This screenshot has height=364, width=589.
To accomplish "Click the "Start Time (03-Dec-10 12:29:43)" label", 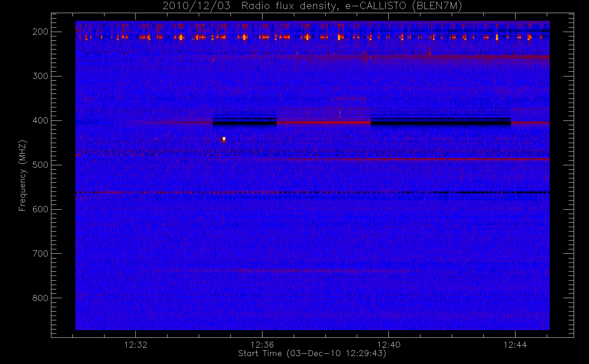I will (312, 353).
